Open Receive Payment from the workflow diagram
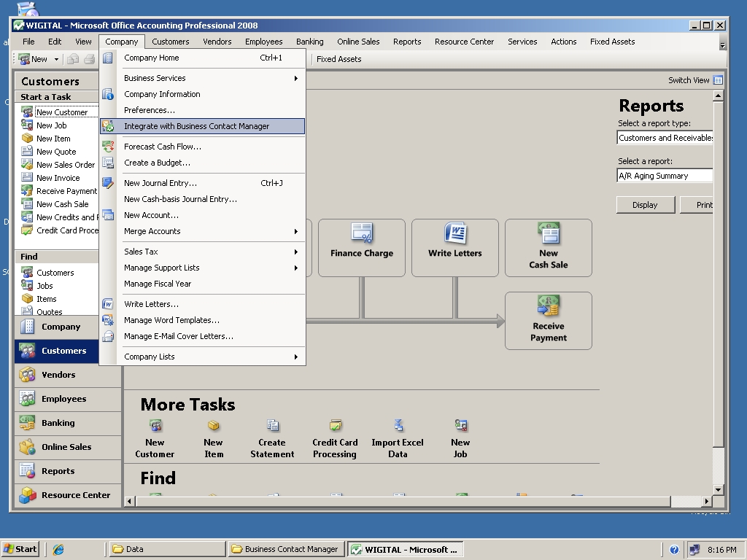This screenshot has height=560, width=747. (x=549, y=321)
